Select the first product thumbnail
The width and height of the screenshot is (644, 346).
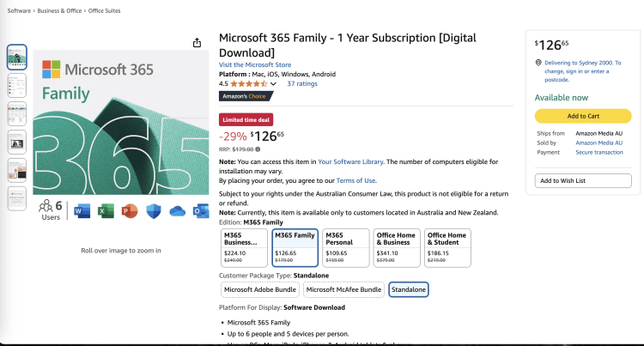pyautogui.click(x=17, y=57)
